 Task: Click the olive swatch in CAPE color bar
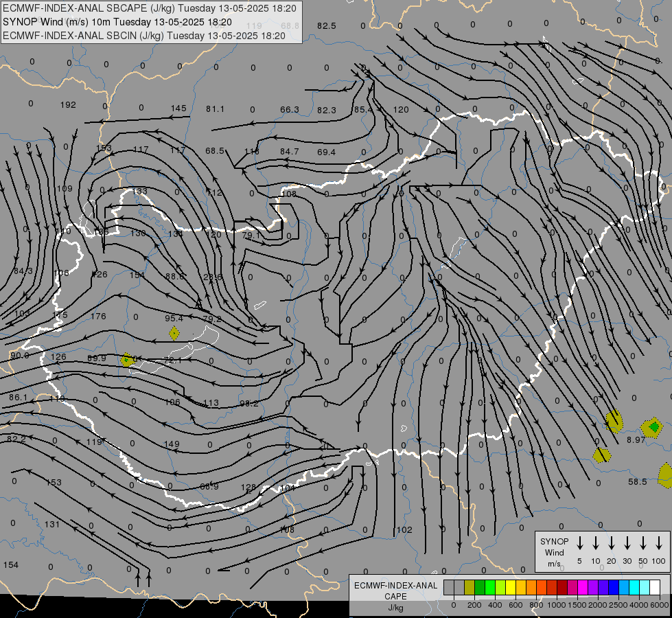tap(470, 588)
